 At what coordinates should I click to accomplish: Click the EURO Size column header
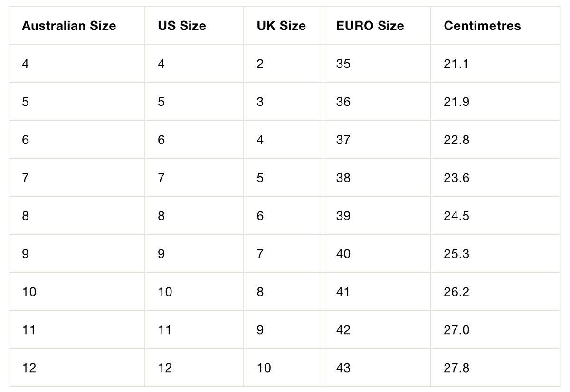(x=370, y=26)
